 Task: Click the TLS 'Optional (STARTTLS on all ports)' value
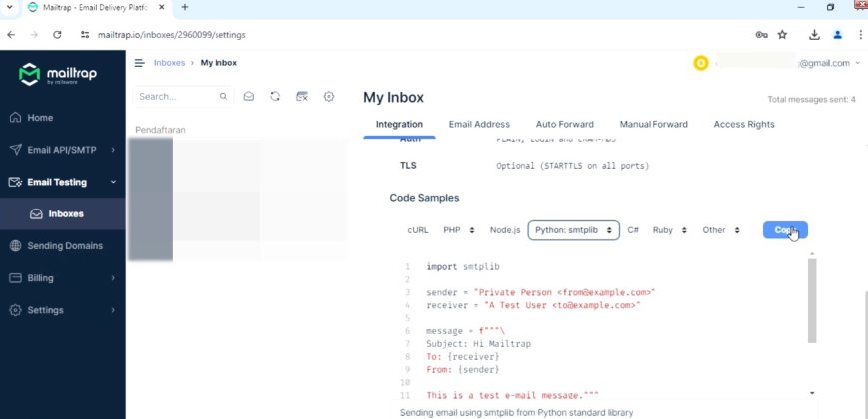coord(572,166)
